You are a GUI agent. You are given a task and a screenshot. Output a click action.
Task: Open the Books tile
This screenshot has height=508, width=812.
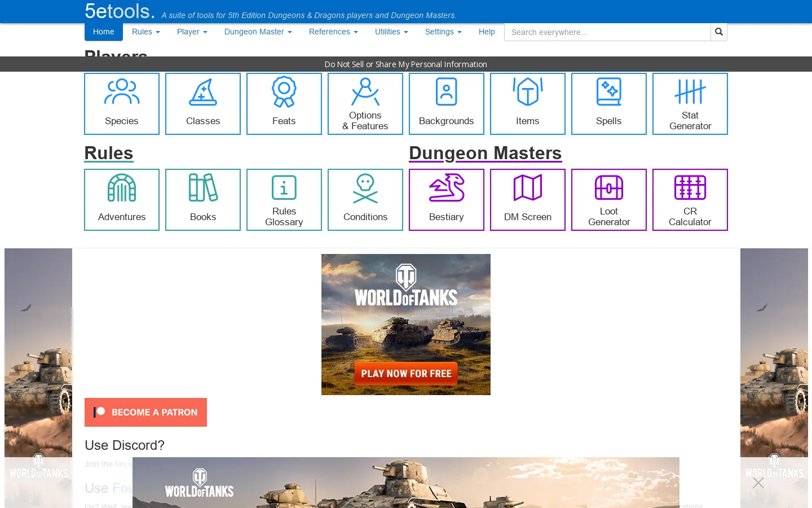(x=203, y=200)
